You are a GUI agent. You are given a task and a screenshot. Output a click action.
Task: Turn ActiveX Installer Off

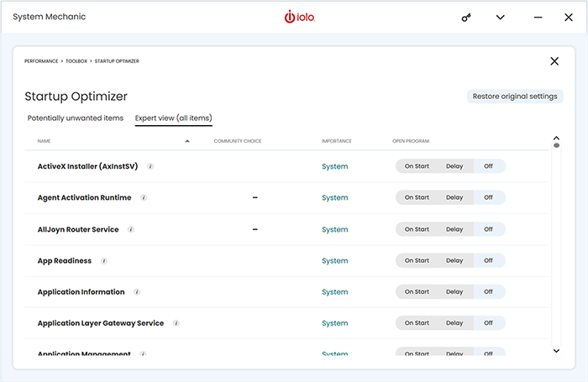coord(488,166)
